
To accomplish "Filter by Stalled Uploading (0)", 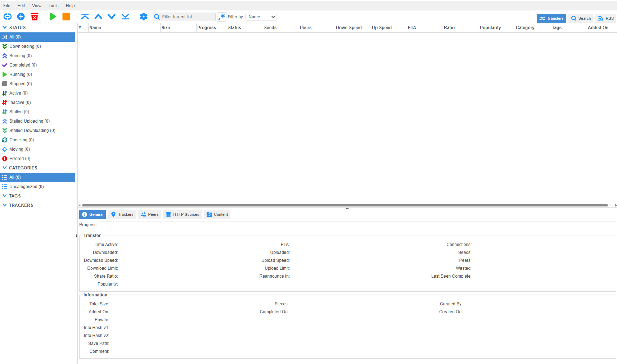I will tap(37, 121).
